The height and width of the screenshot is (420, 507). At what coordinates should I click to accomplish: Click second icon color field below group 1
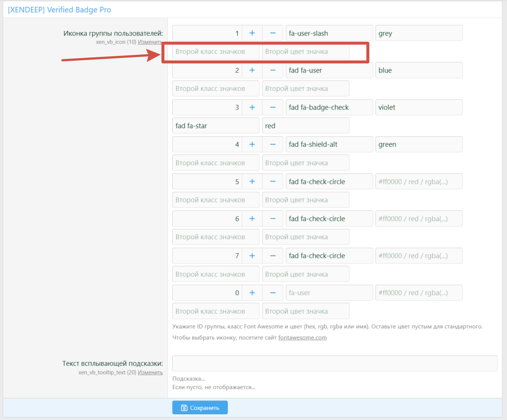pyautogui.click(x=306, y=52)
